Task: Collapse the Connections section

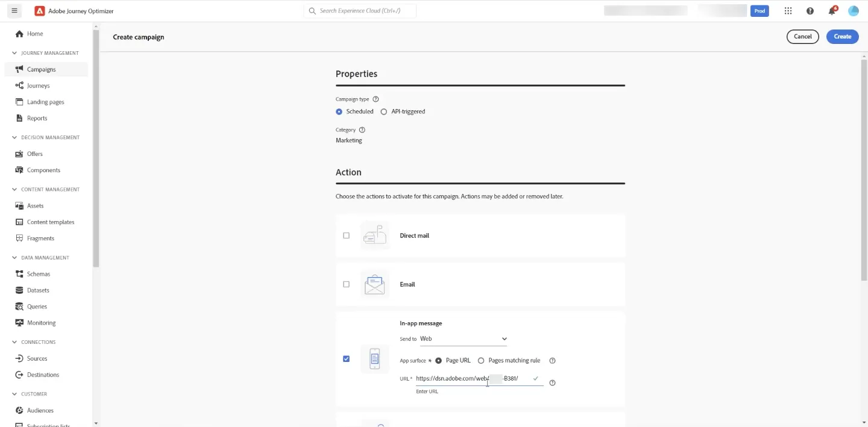Action: pyautogui.click(x=14, y=342)
